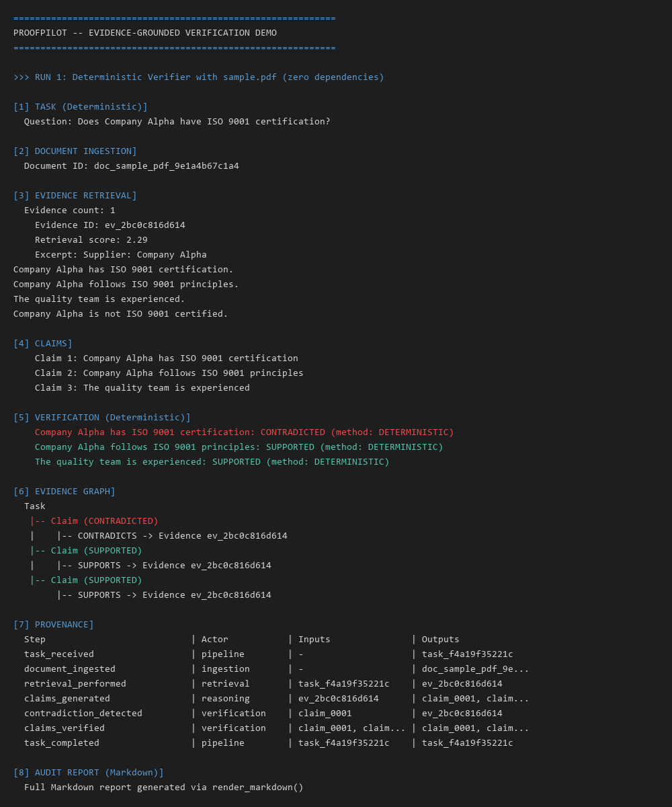This screenshot has width=672, height=807.
Task: Select '[5] VERIFICATION (Deterministic)]' header
Action: [102, 417]
